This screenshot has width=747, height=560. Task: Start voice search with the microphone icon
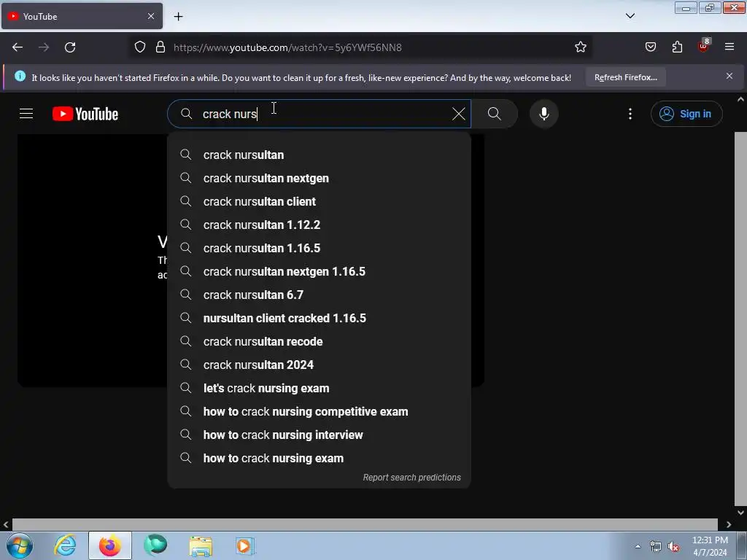tap(543, 114)
